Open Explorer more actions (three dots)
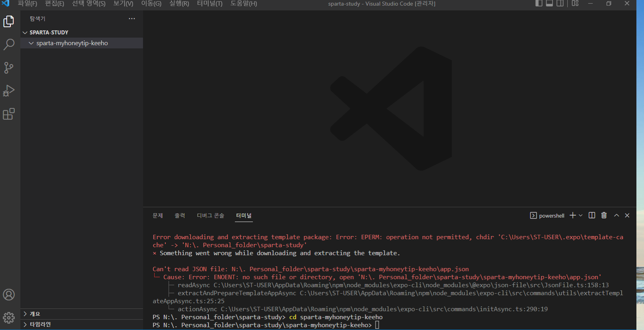The image size is (644, 330). click(132, 19)
